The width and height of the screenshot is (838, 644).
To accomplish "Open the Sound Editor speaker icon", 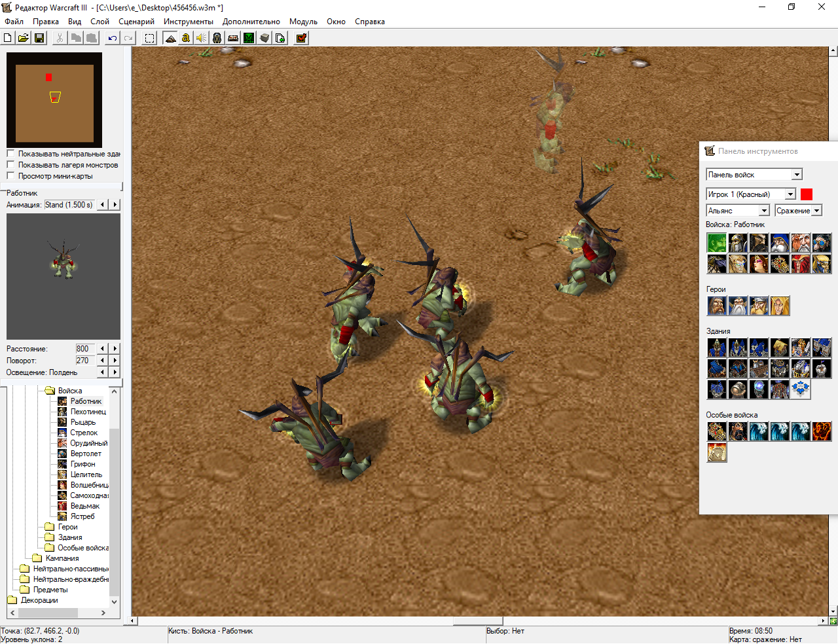I will tap(202, 38).
